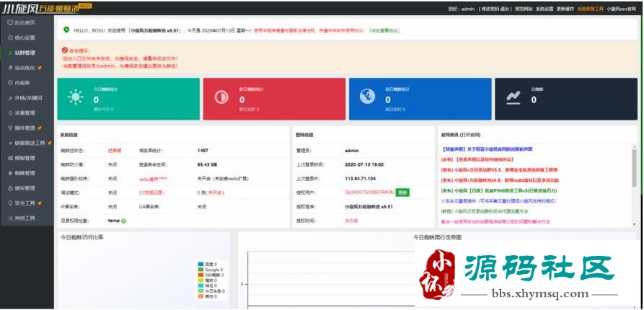The height and width of the screenshot is (310, 644).
Task: Open the red 必看 免责声明 news item
Action: pos(477,159)
